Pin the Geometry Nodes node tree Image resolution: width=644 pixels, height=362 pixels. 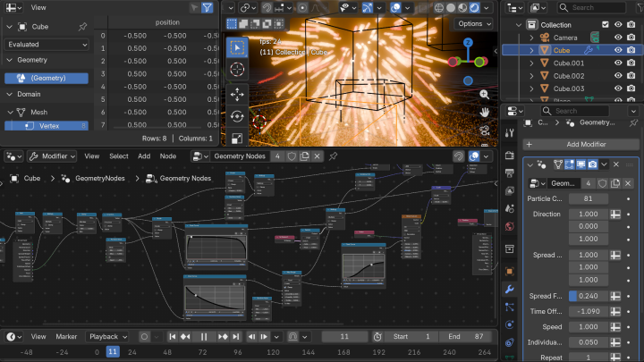click(x=333, y=156)
